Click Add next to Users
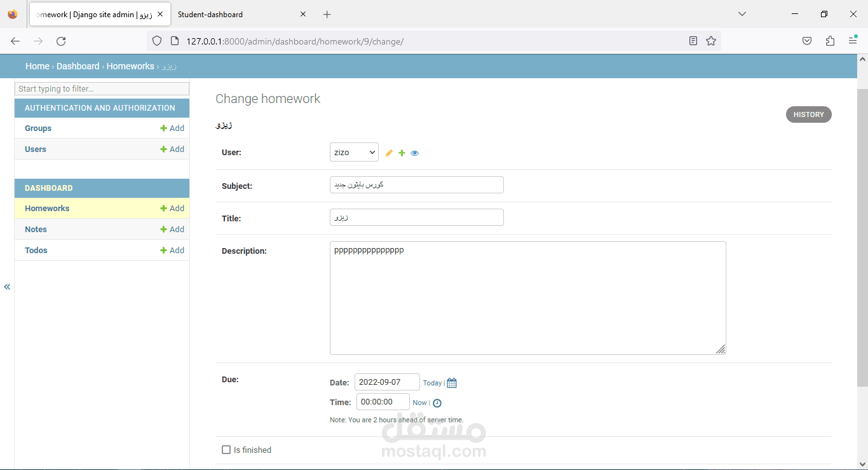The height and width of the screenshot is (470, 868). click(x=172, y=149)
